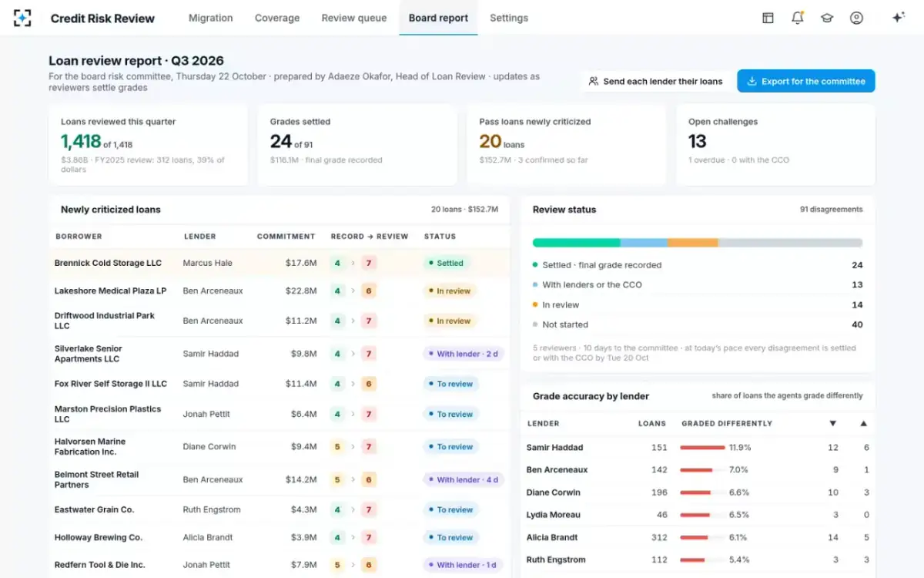Image resolution: width=924 pixels, height=578 pixels.
Task: Click the With lenders or the CCO legend
Action: pyautogui.click(x=698, y=285)
